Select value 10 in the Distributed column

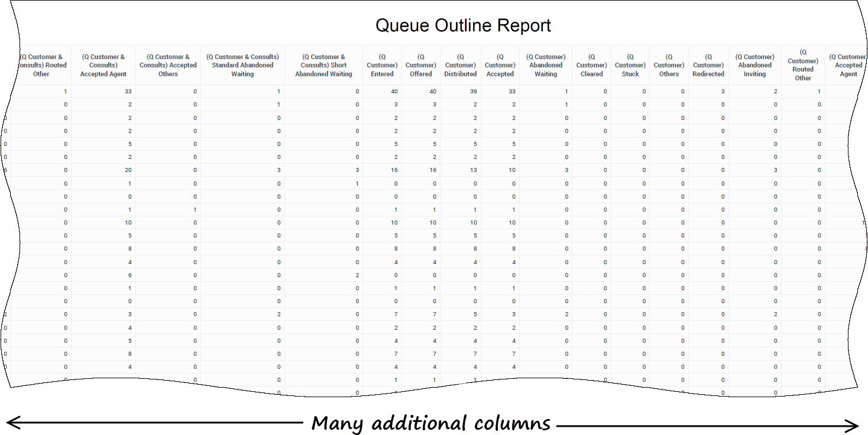[x=473, y=223]
